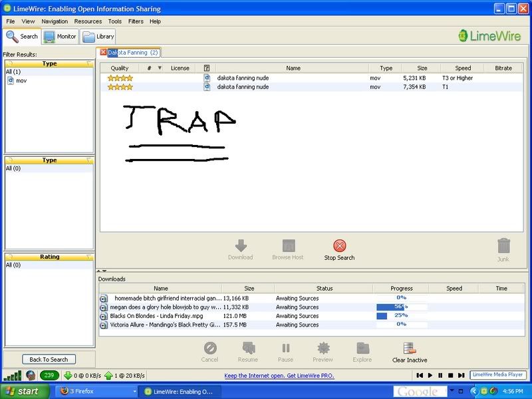Expand the 3 Firefox taskbar group arrow
The image size is (532, 399).
coord(135,392)
